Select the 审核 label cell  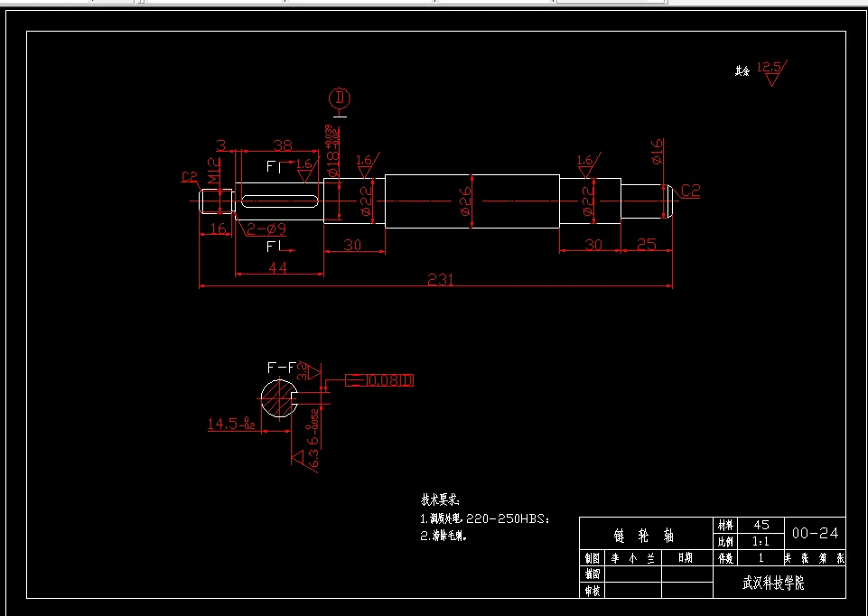coord(593,591)
